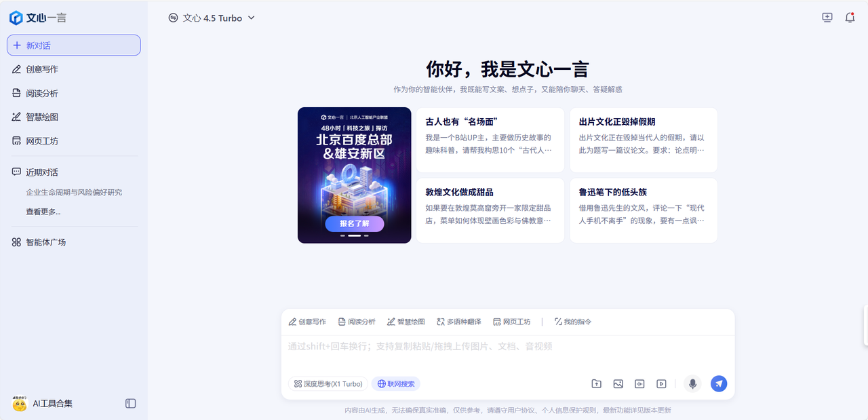Click the microphone voice input icon
Screen dimensions: 868x420
[x=692, y=384]
